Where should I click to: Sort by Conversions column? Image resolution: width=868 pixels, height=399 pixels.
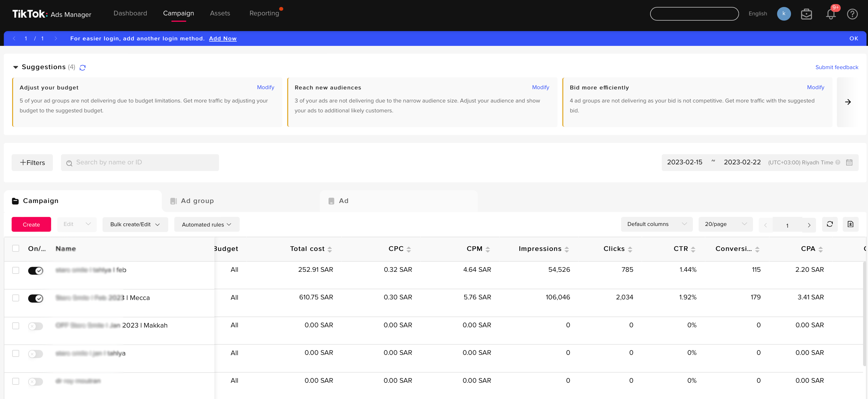pyautogui.click(x=757, y=249)
